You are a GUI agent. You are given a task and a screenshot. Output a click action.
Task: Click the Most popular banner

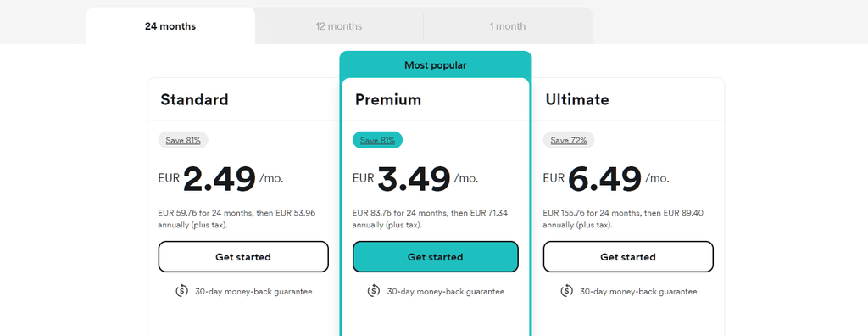pos(435,64)
